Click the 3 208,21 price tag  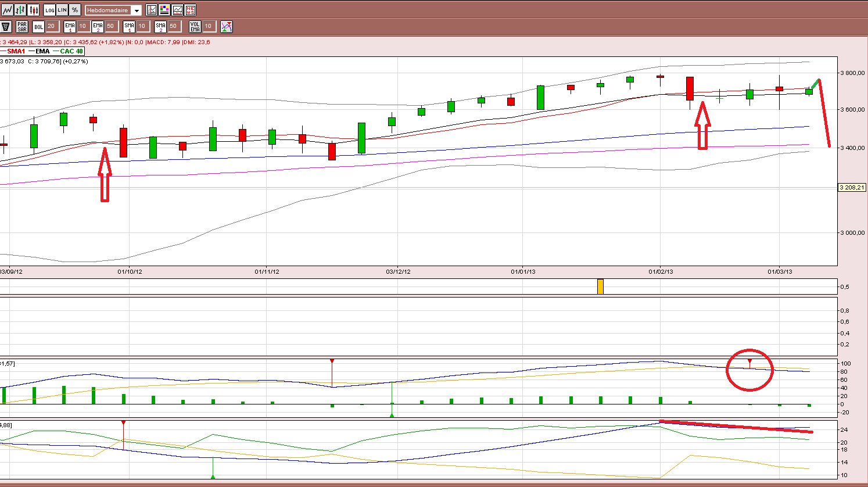tap(852, 187)
